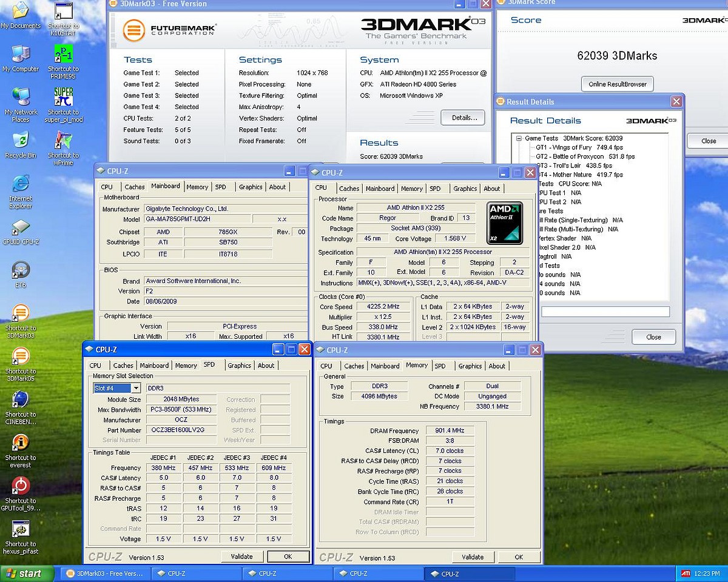Open the ET6 desktop icon
The image size is (728, 582).
[20, 274]
